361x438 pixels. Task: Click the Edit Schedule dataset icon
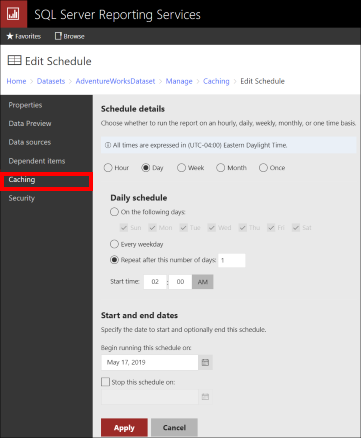[x=14, y=60]
